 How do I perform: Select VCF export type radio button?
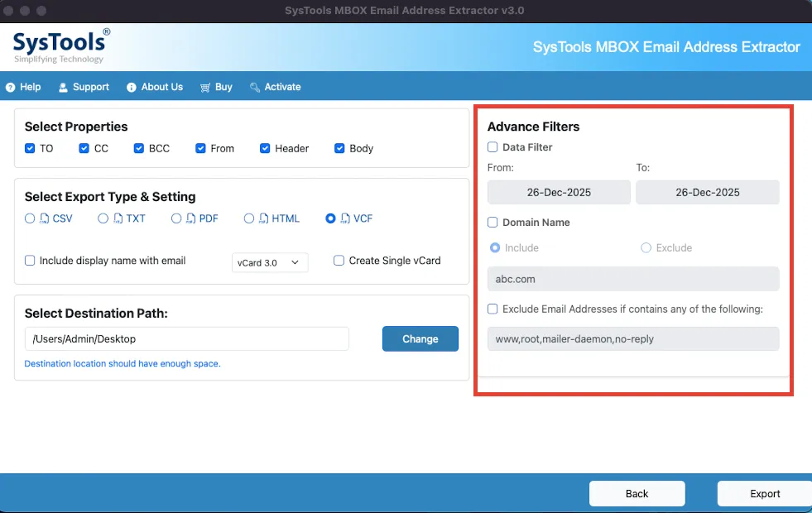(330, 218)
